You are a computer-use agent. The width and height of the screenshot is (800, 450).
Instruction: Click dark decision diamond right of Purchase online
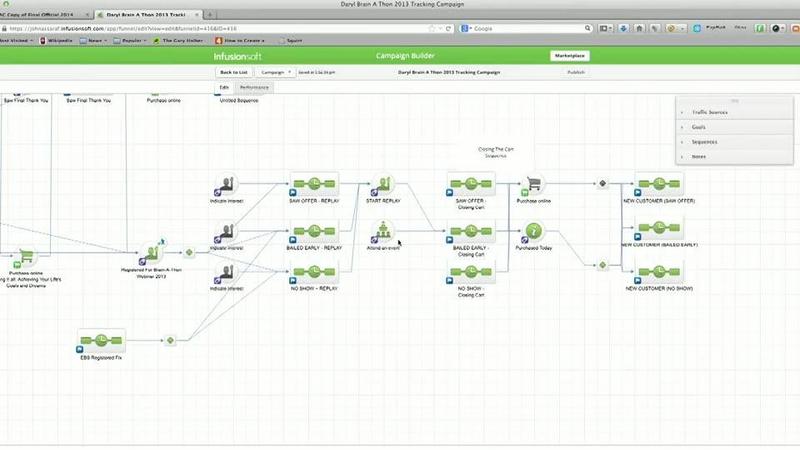click(603, 183)
